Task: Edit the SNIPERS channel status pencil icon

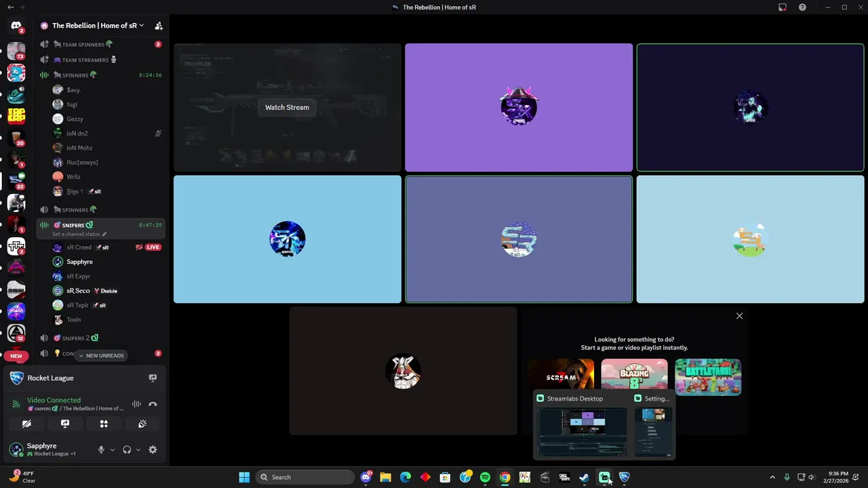Action: tap(104, 234)
